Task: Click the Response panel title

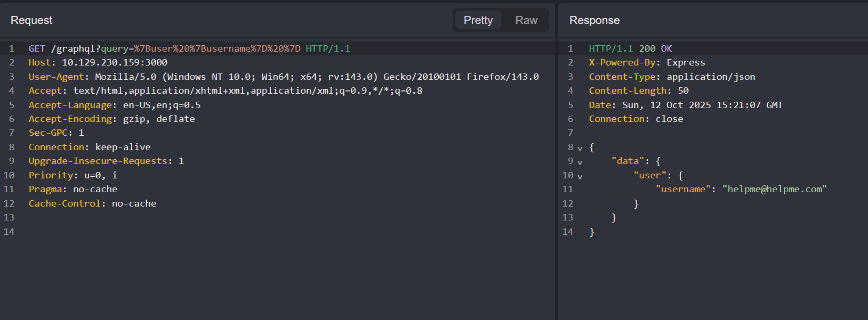Action: pyautogui.click(x=594, y=20)
